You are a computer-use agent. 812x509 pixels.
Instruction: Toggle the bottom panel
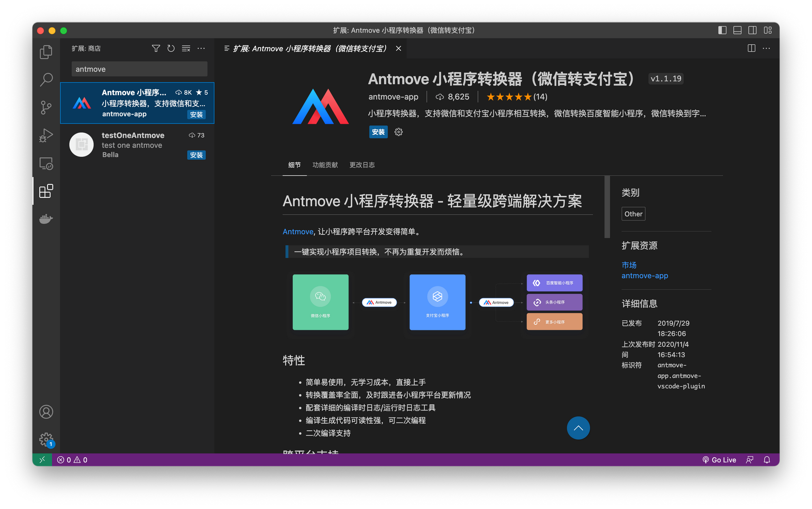pos(737,30)
